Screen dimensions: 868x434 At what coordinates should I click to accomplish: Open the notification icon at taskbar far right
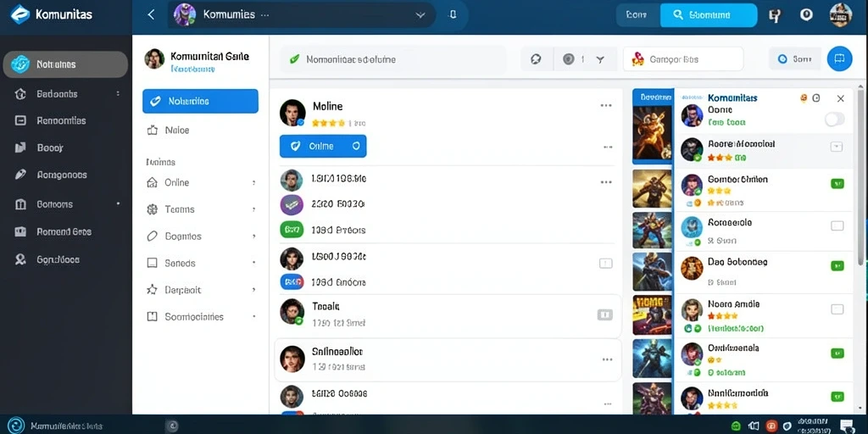point(847,426)
